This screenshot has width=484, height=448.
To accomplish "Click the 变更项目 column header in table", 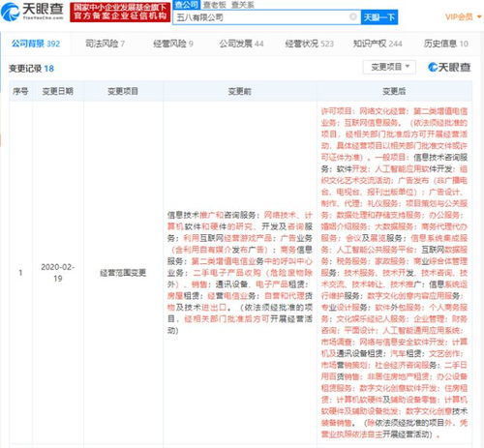I will pos(123,91).
